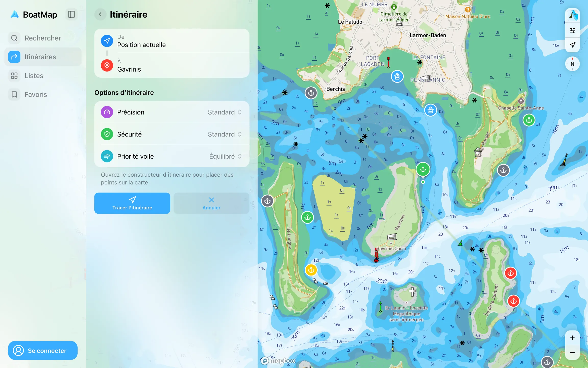This screenshot has height=368, width=588.
Task: Select blue mooring buoy south of Pennelannic
Action: 431,110
